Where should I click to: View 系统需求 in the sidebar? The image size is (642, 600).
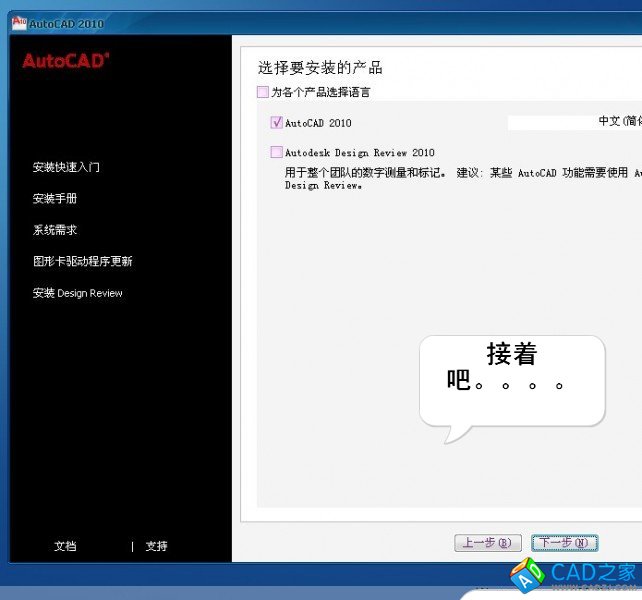point(55,230)
